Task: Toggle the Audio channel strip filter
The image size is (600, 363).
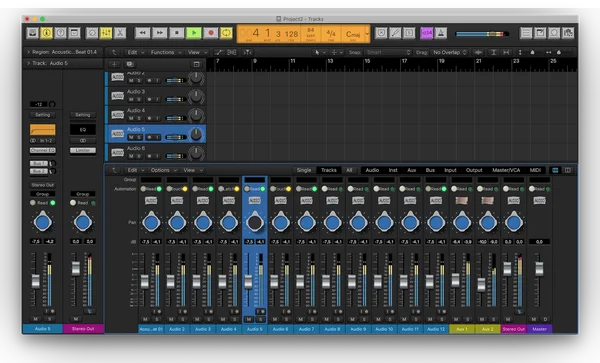Action: (372, 170)
